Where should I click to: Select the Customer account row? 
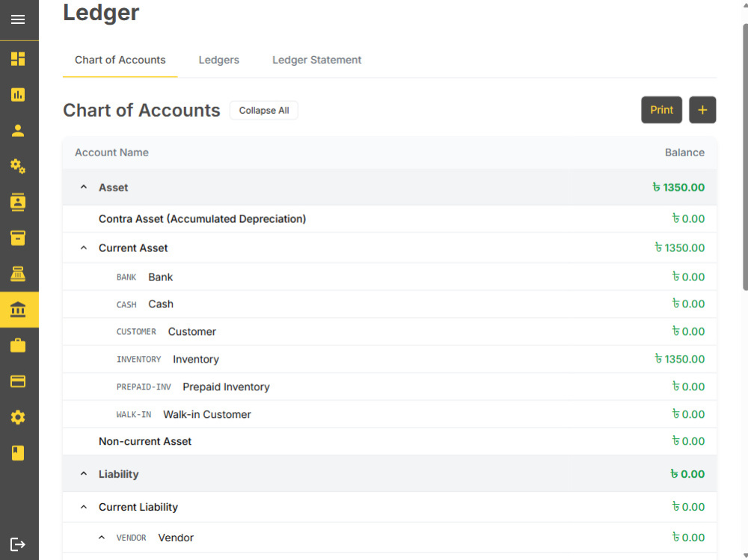click(389, 331)
